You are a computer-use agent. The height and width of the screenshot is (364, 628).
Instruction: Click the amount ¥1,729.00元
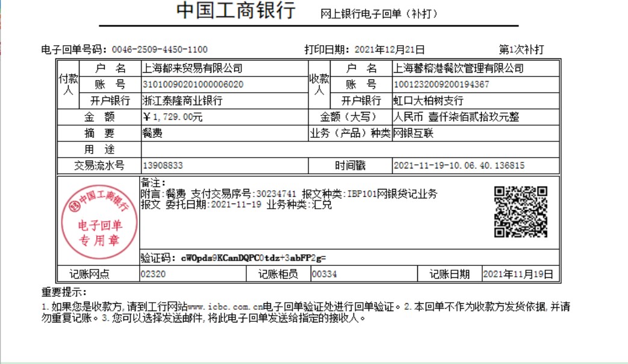pyautogui.click(x=173, y=117)
